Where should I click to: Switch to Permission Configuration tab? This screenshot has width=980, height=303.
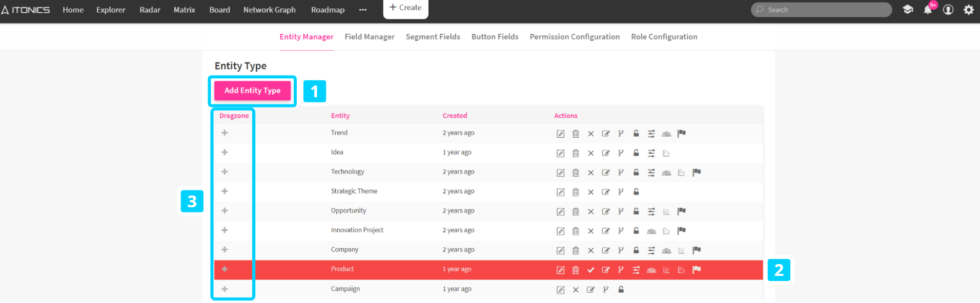[x=575, y=37]
